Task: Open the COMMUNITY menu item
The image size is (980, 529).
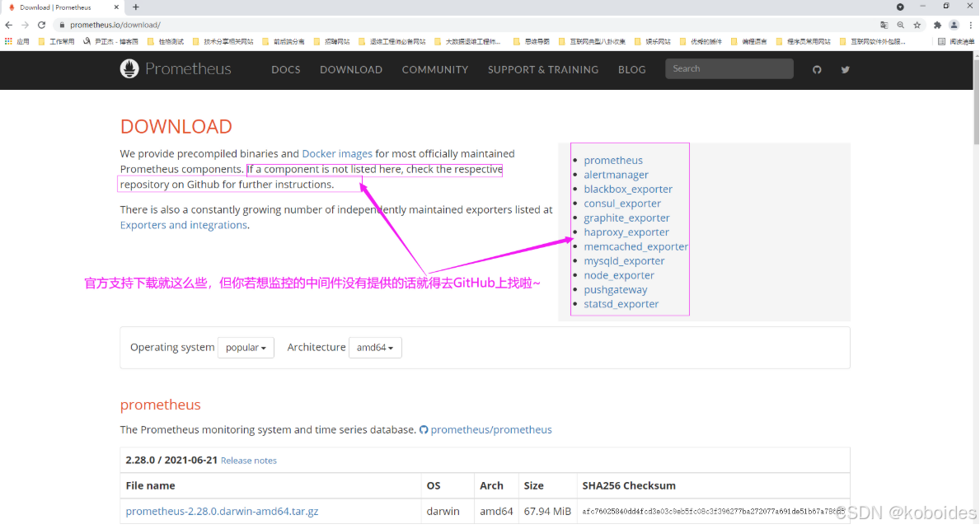Action: pos(435,70)
